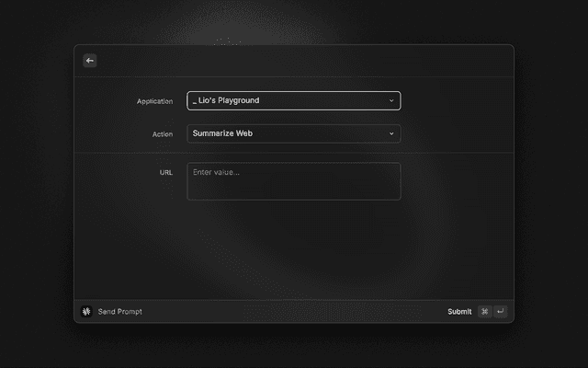The image size is (588, 368).
Task: Click the URL field label
Action: click(165, 172)
